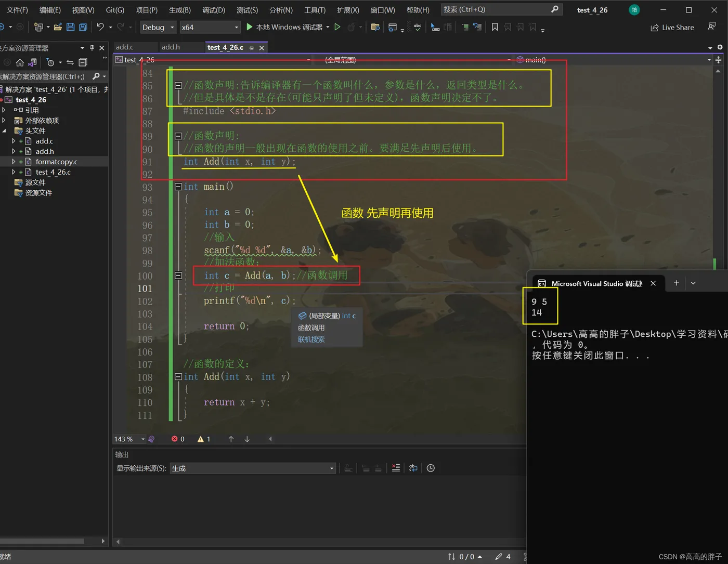Select add.h in Solution Explorer
Screen dimensions: 728x564
coord(45,151)
